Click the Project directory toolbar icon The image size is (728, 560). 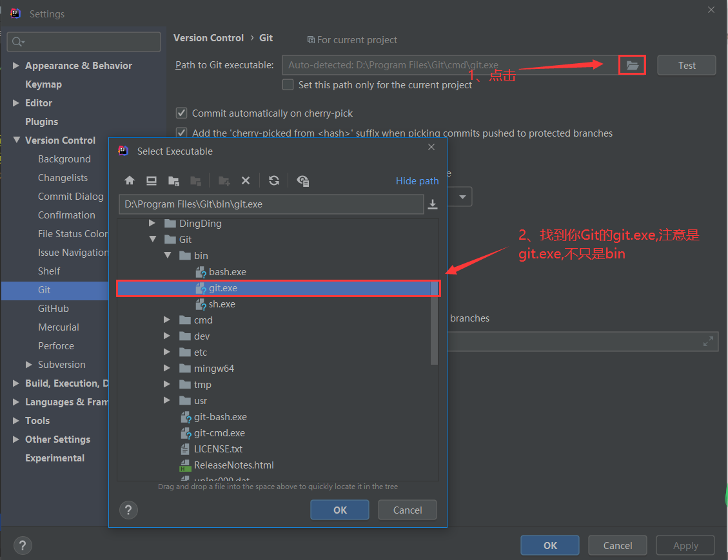[x=173, y=180]
